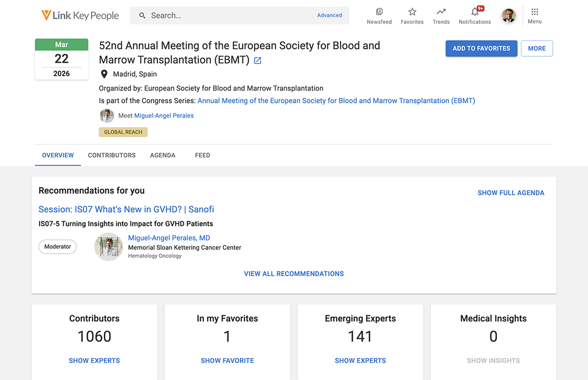The width and height of the screenshot is (588, 380).
Task: Click Miguel-Angel Perales photo in recommendations
Action: (109, 247)
